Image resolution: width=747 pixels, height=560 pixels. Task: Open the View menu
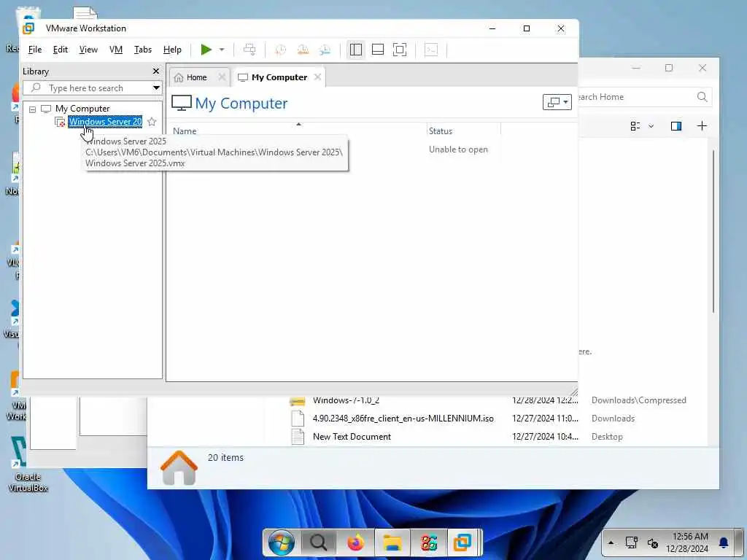pyautogui.click(x=88, y=50)
